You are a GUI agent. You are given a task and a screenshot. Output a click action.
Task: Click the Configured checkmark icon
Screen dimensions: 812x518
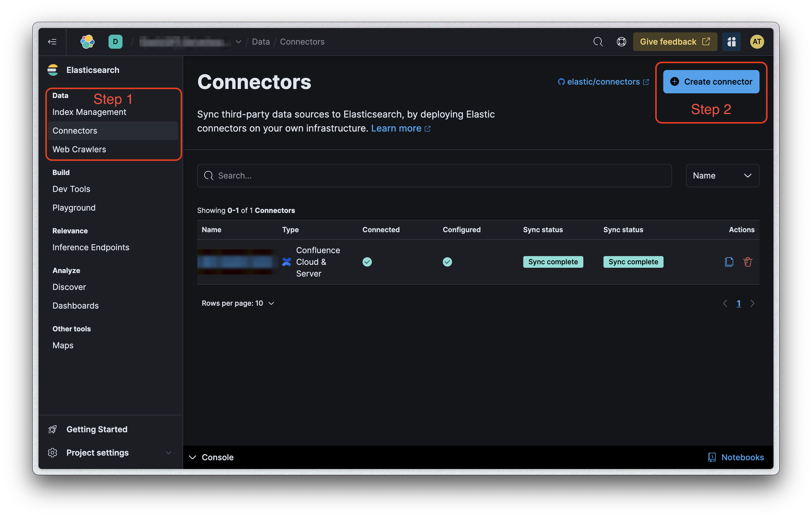click(x=447, y=262)
